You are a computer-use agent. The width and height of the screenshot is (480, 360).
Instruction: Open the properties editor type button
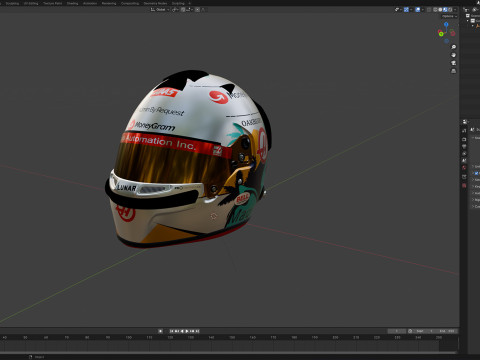click(465, 122)
